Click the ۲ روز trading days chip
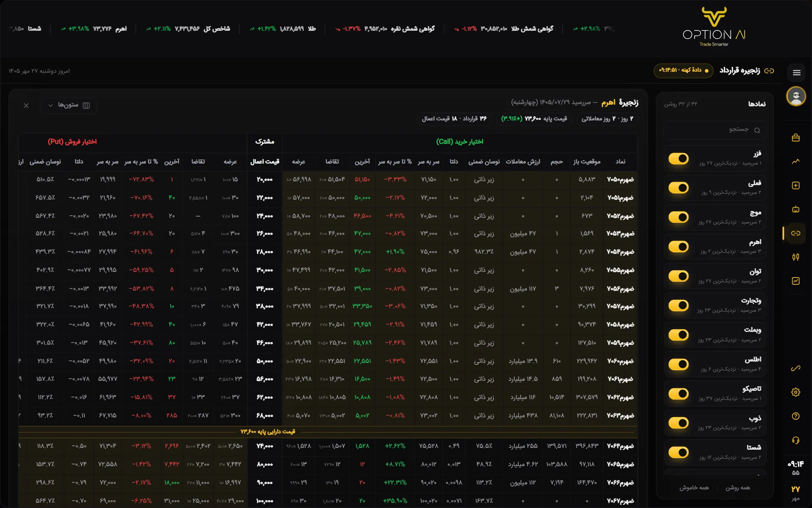Screen dimensions: 812x508 click(607, 119)
